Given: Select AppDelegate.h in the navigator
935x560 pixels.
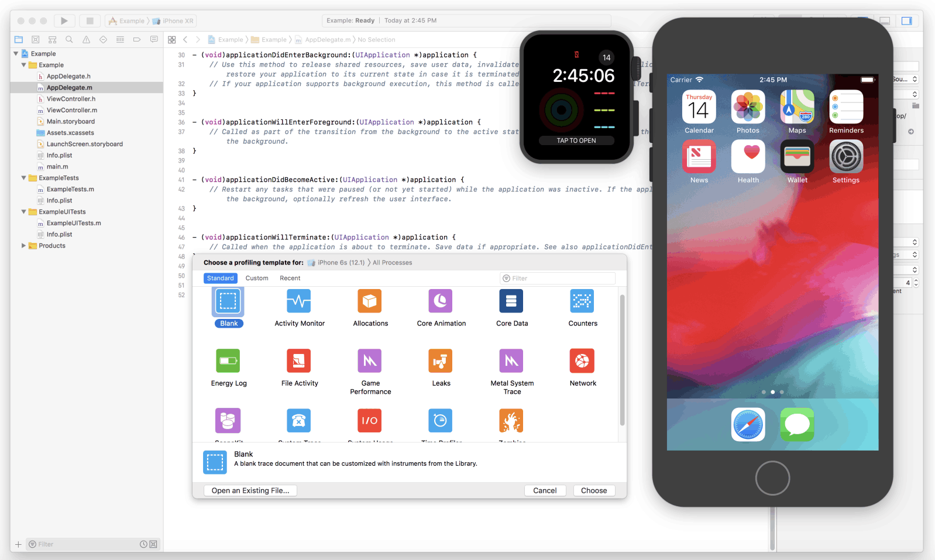Looking at the screenshot, I should (68, 77).
